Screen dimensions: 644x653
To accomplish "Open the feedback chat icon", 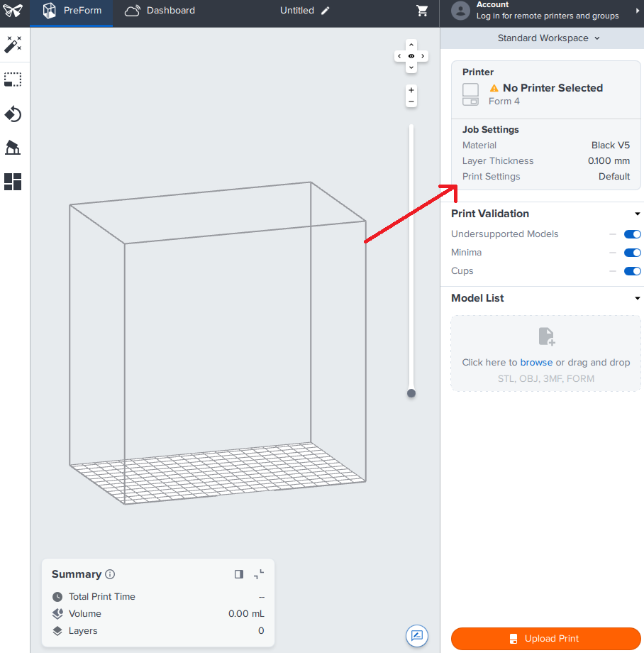I will [417, 635].
